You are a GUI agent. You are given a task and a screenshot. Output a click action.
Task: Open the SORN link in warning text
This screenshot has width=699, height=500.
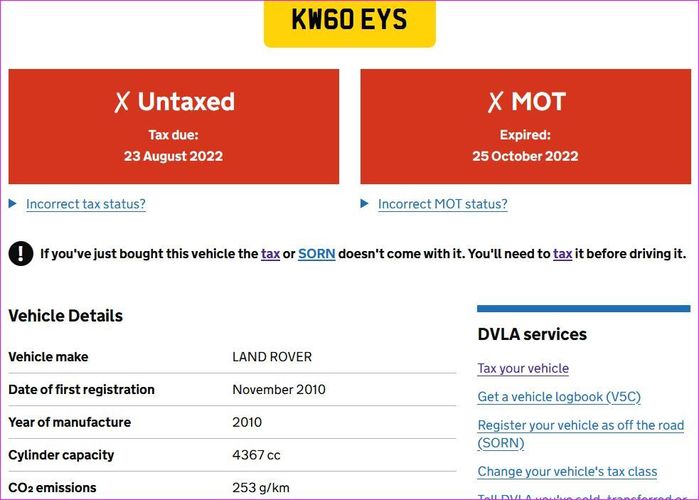(x=317, y=254)
